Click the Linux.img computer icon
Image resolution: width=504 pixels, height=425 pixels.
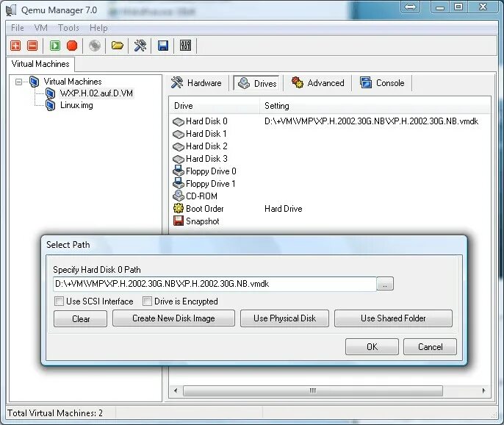click(50, 105)
